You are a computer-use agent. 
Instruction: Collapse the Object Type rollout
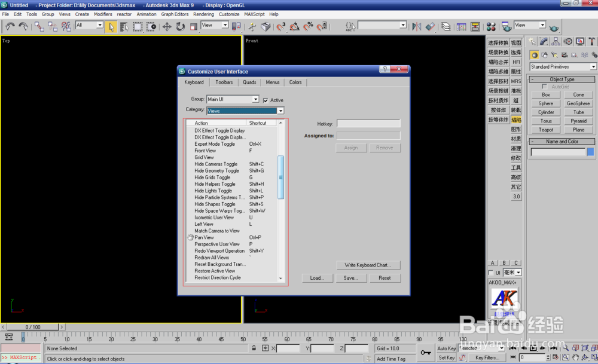[x=562, y=79]
